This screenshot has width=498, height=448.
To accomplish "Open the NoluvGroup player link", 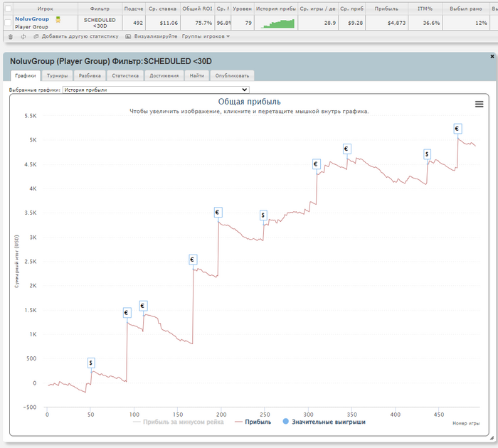I will (32, 19).
